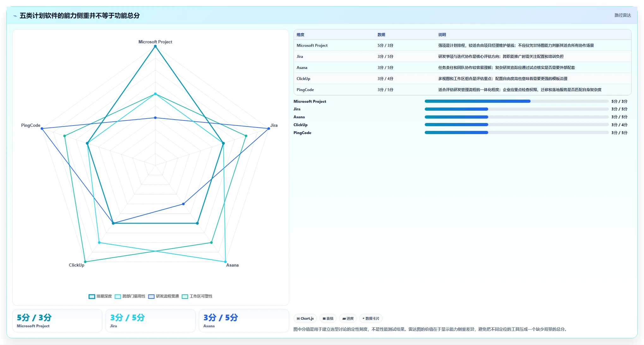This screenshot has height=345, width=644.
Task: Click the PingCode progress bar
Action: [x=517, y=133]
